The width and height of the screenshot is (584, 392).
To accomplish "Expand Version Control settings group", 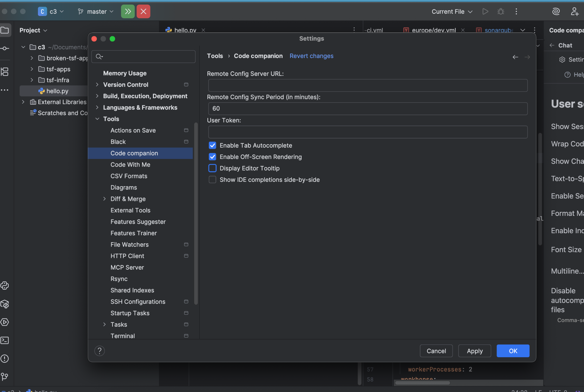I will coord(97,85).
